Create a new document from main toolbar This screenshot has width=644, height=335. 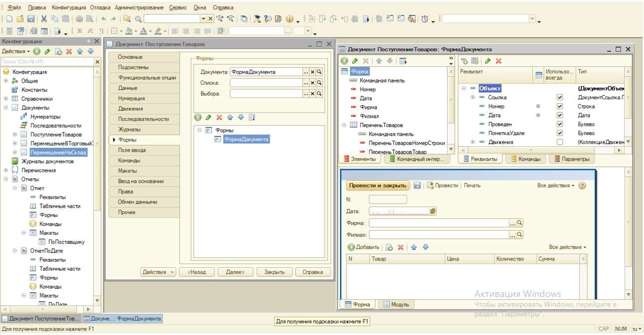(x=9, y=19)
